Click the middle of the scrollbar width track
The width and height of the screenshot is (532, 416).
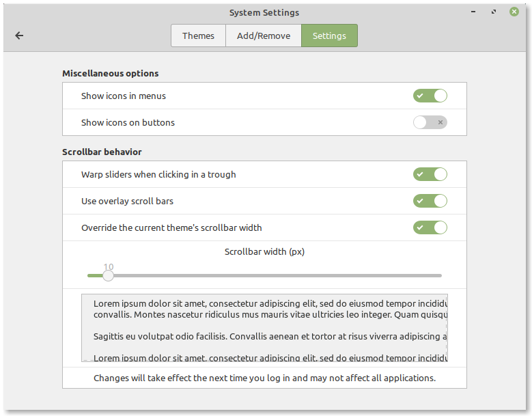tap(264, 275)
